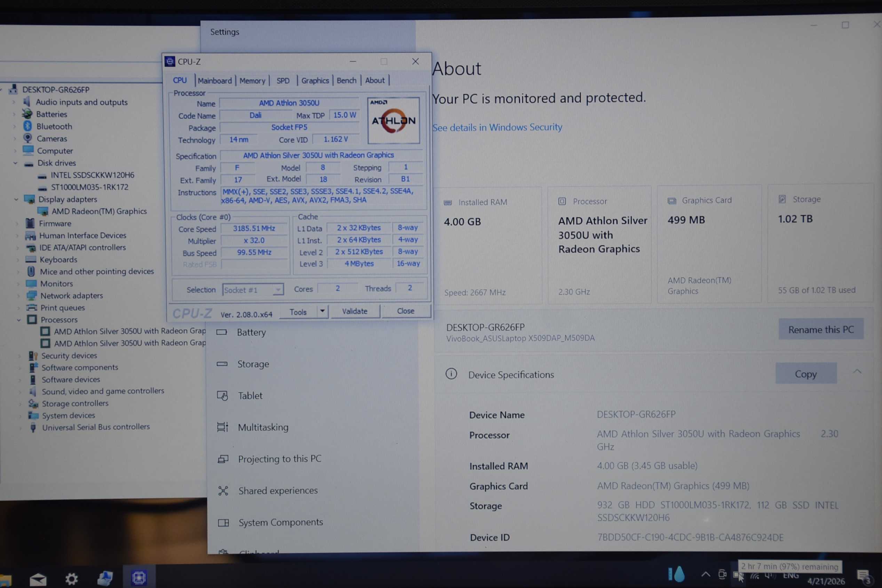Click the Cameras category icon

(28, 138)
